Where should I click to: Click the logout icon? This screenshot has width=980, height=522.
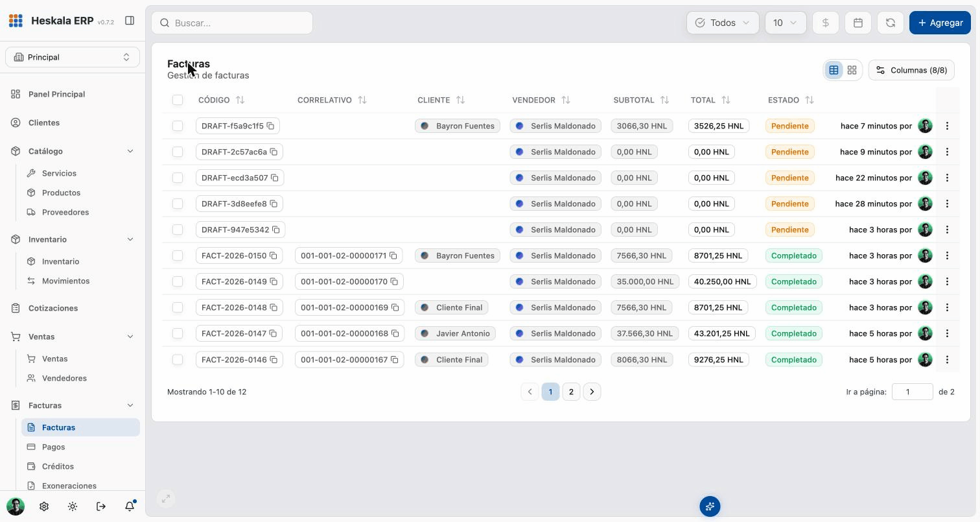(x=101, y=506)
